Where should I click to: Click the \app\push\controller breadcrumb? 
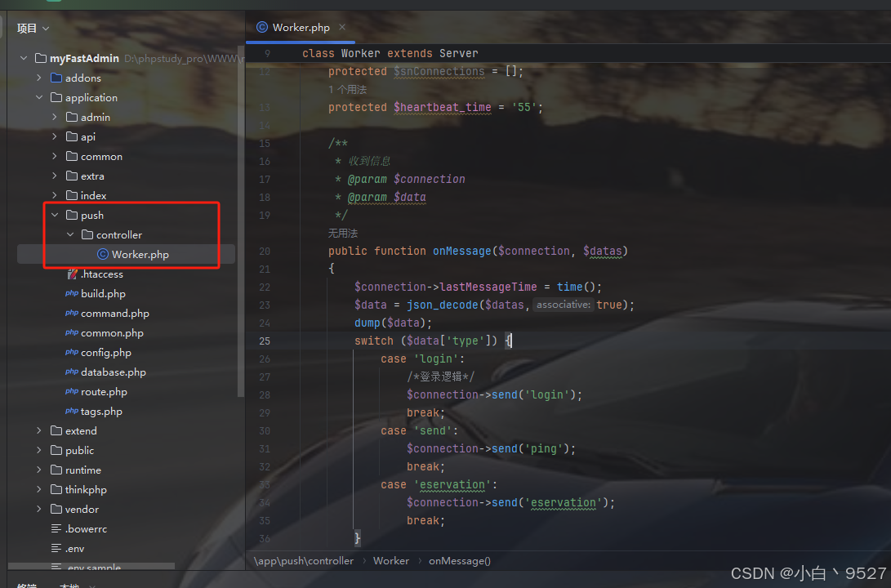pos(304,561)
